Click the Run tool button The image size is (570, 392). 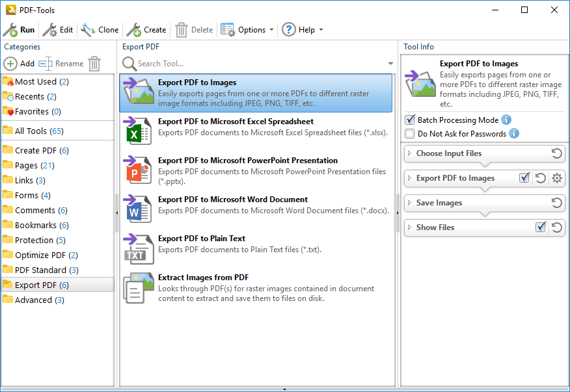[x=19, y=30]
